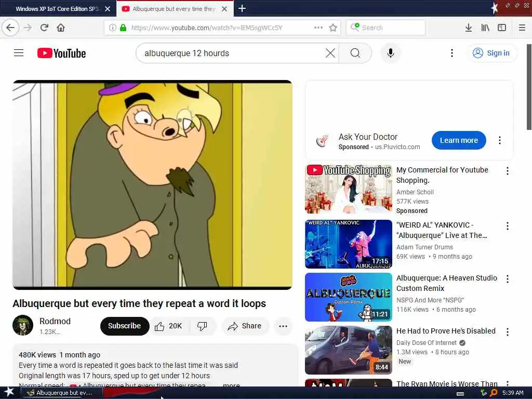This screenshot has height=399, width=532.
Task: Open the browser home page icon
Action: pos(61,28)
